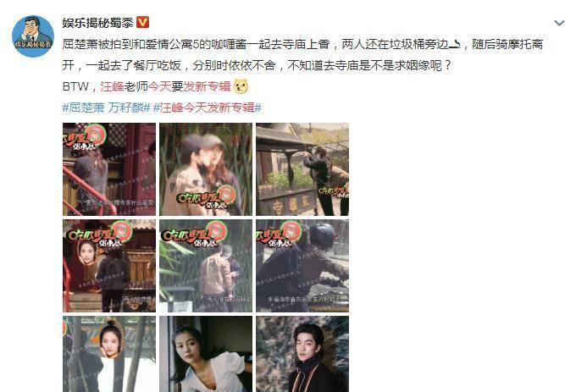Click the cigarette emoji in the post text

(455, 44)
